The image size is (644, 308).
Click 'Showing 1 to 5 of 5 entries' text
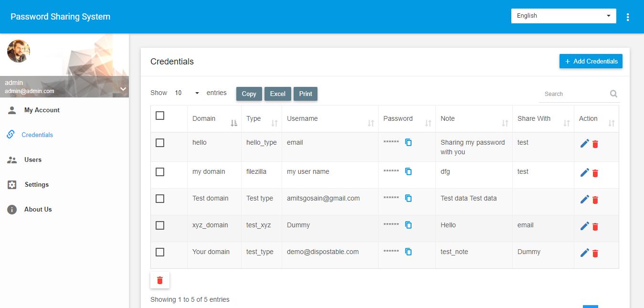pos(190,299)
